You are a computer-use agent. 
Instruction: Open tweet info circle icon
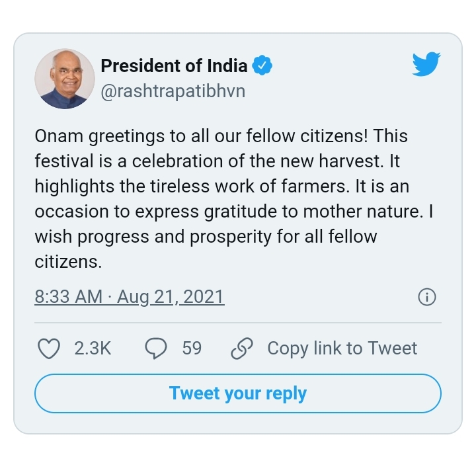pos(427,297)
